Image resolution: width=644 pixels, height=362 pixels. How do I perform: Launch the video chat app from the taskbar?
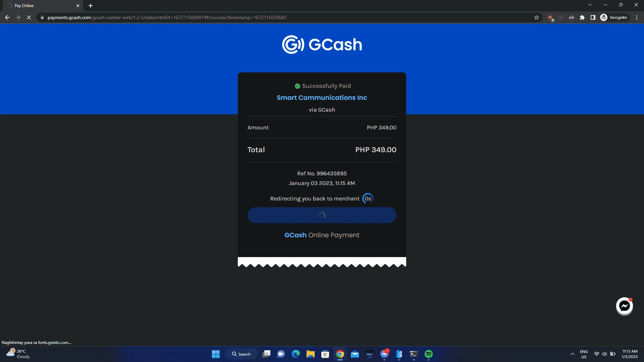pyautogui.click(x=281, y=354)
